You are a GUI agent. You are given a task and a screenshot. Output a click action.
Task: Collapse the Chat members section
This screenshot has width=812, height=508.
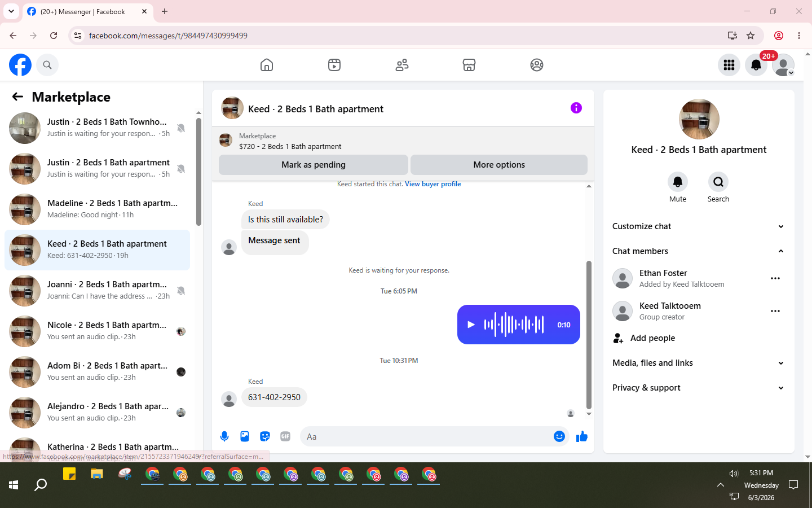[699, 251]
